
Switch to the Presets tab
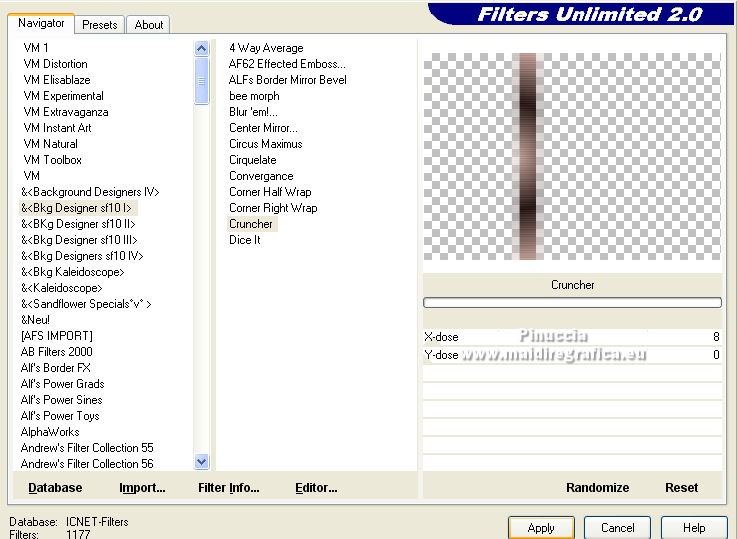(100, 24)
